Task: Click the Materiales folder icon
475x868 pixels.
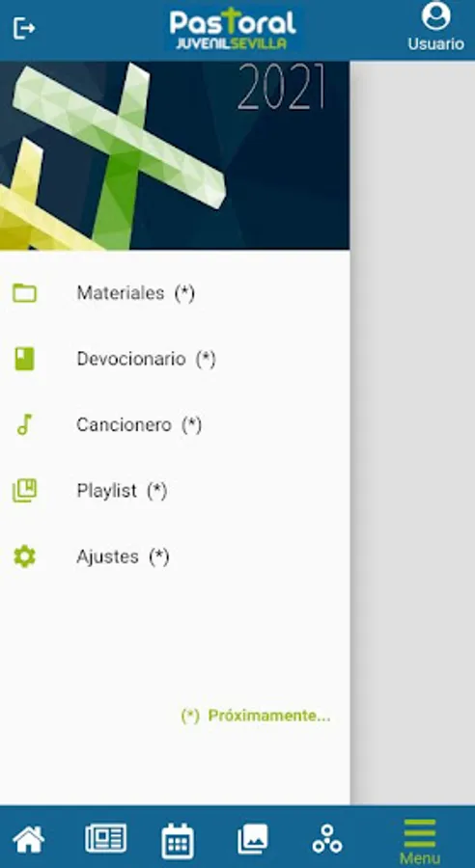Action: 24,293
